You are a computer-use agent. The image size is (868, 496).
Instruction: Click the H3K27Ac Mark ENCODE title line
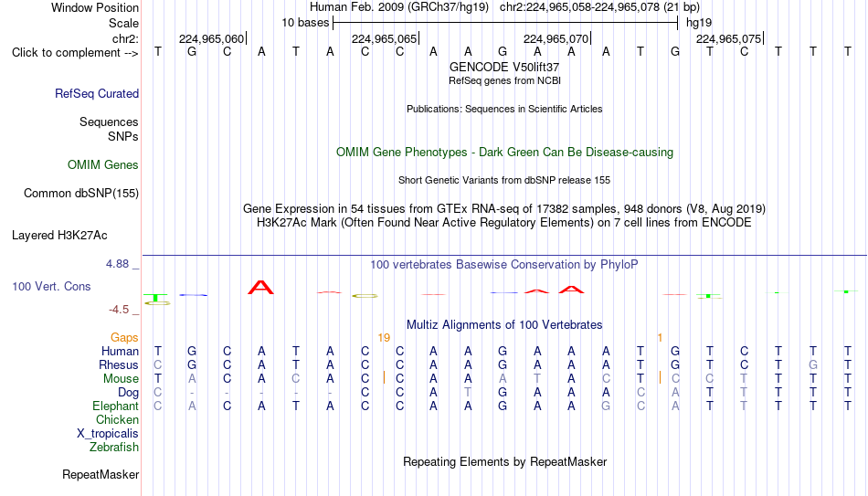(504, 223)
